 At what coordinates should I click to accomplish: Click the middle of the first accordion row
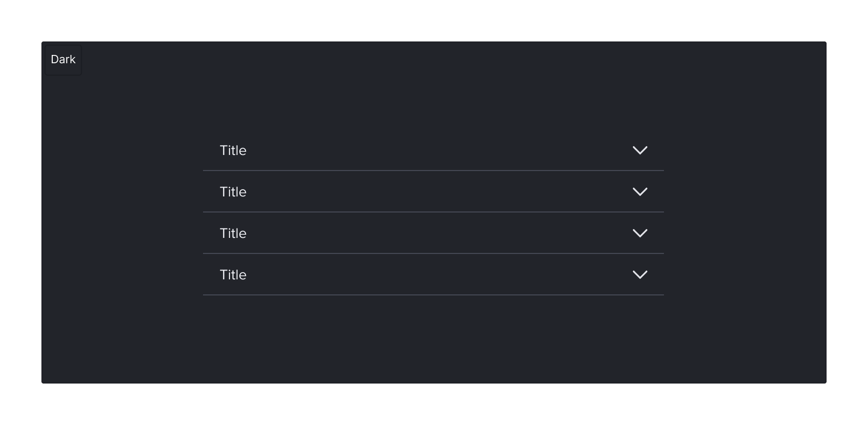tap(433, 150)
